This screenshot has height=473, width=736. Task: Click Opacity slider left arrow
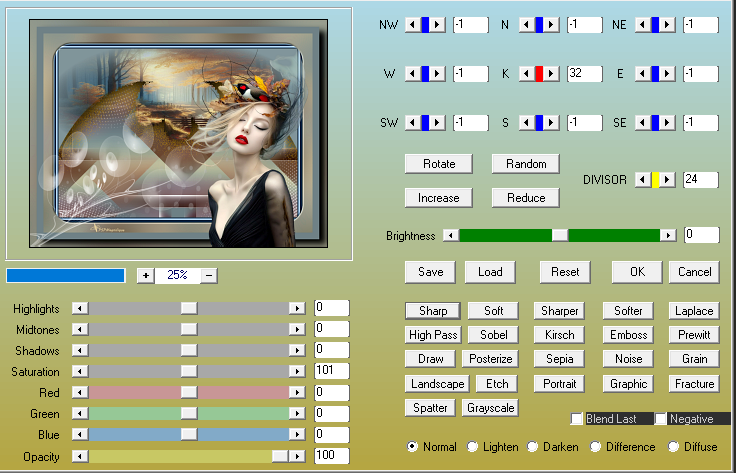click(x=80, y=457)
